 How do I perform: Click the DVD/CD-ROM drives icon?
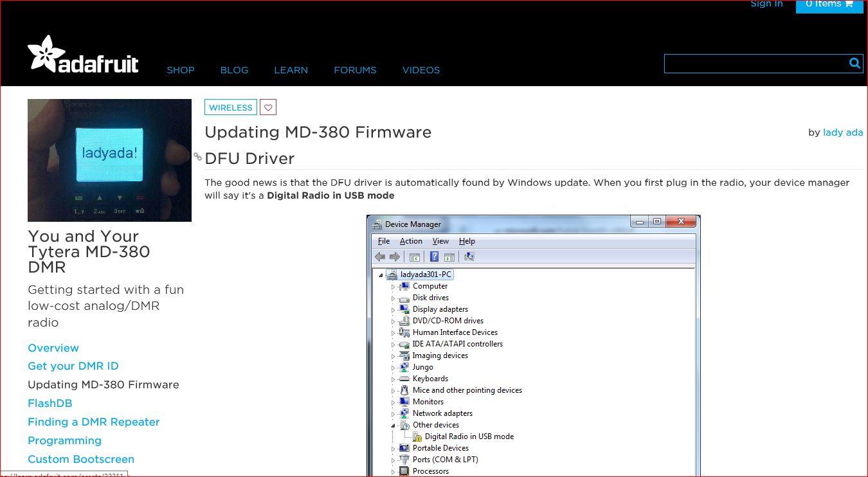click(x=404, y=321)
